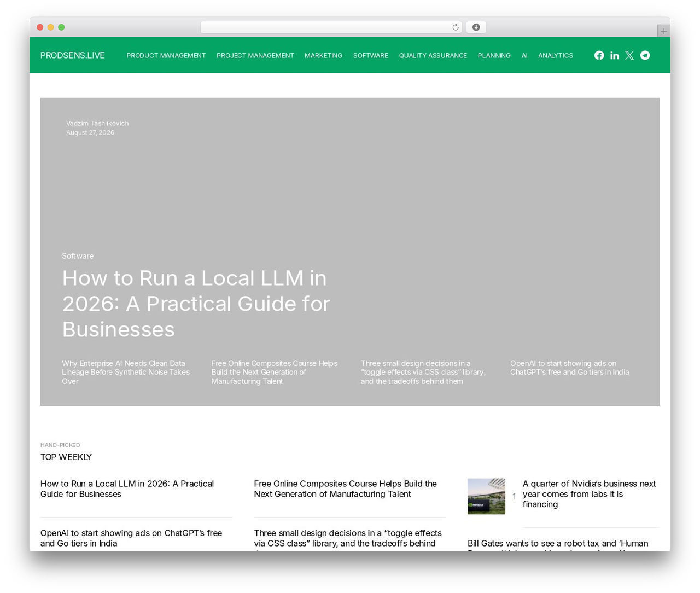This screenshot has width=700, height=593.
Task: Open Top Weekly article on ChatGPT ads
Action: click(x=131, y=538)
